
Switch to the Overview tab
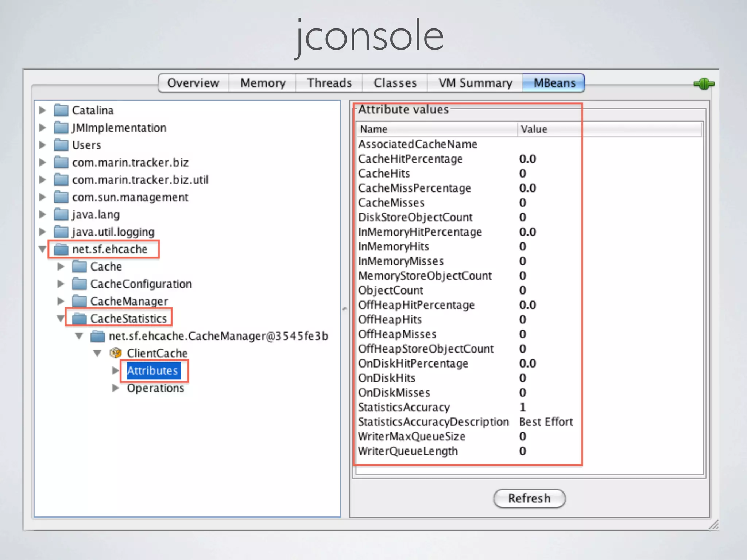pos(193,83)
